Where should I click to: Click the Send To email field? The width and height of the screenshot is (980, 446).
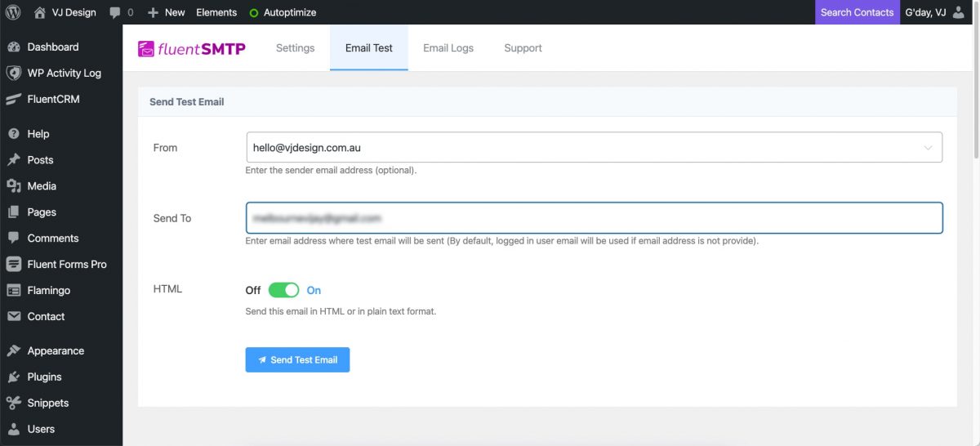click(x=594, y=218)
